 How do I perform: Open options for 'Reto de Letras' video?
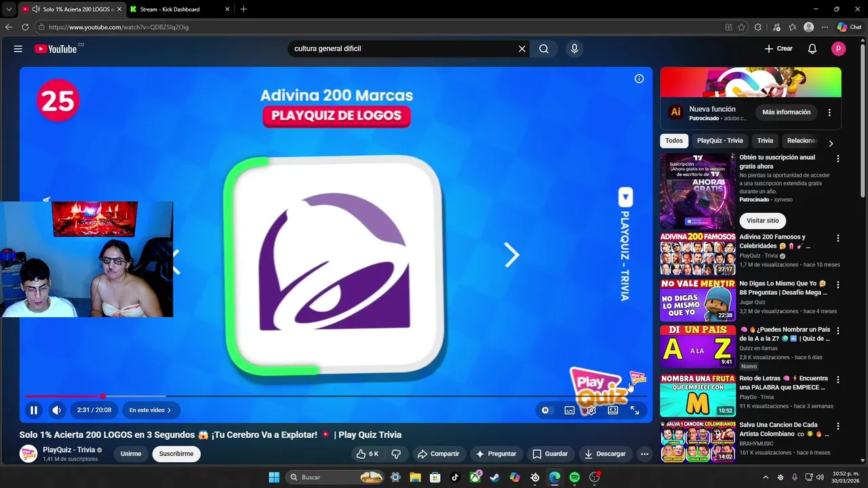(x=837, y=380)
